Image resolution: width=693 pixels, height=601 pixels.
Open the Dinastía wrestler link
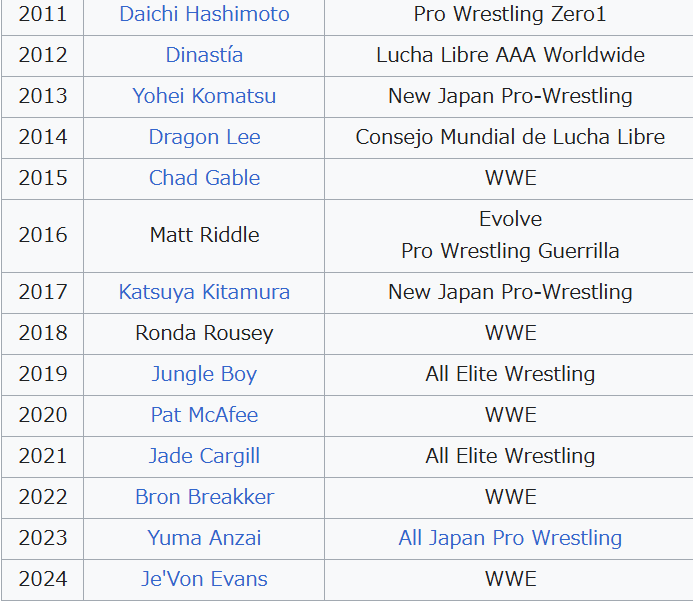coord(204,55)
